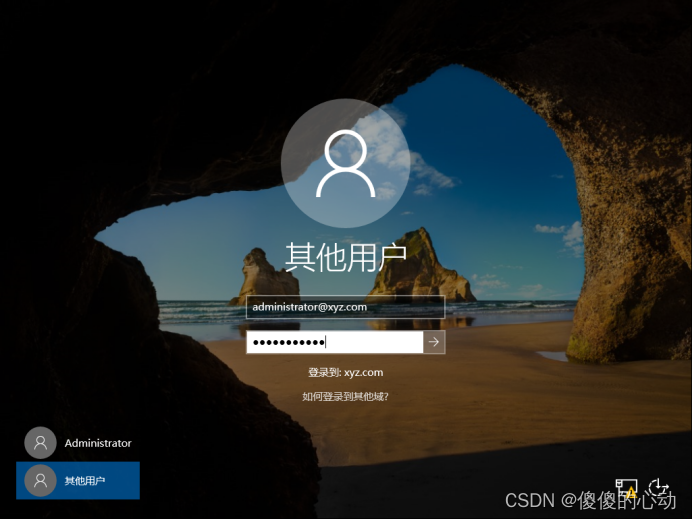Select the 其他用户 account entry

coord(78,480)
